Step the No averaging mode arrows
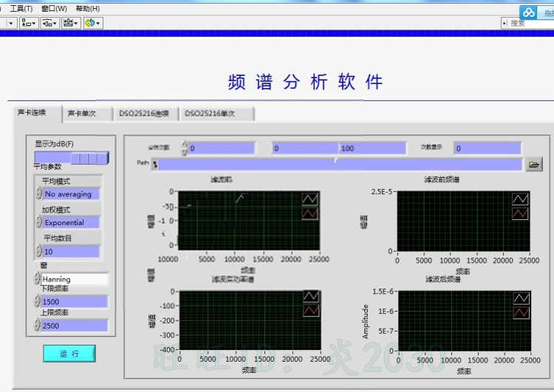The height and width of the screenshot is (392, 554). 39,193
